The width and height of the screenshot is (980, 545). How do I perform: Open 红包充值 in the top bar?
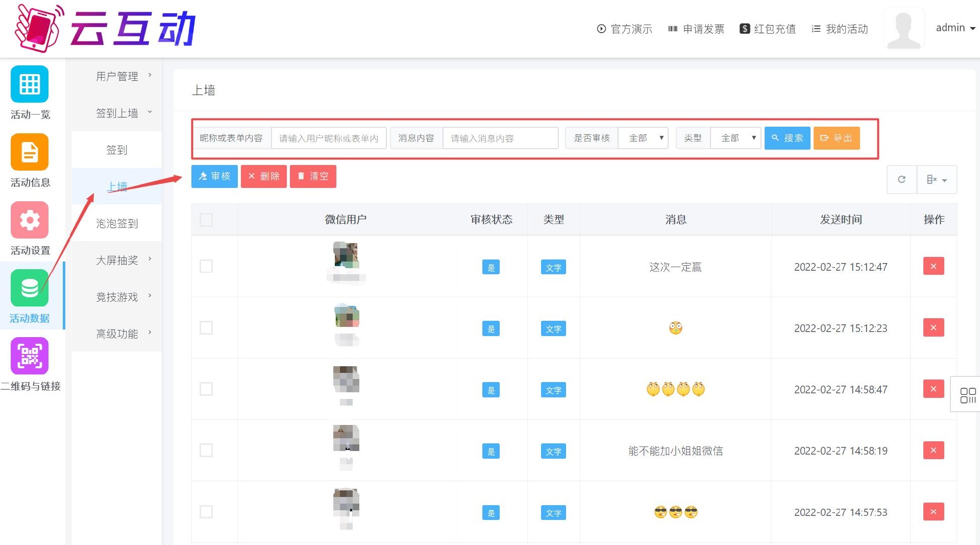point(768,29)
